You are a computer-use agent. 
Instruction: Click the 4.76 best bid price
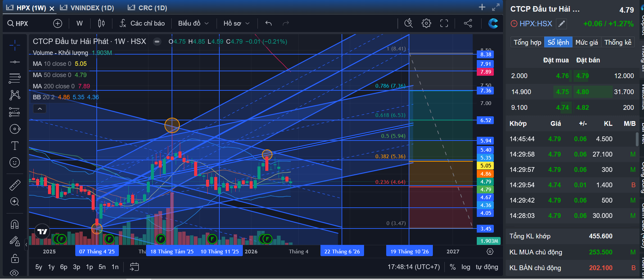pos(562,76)
